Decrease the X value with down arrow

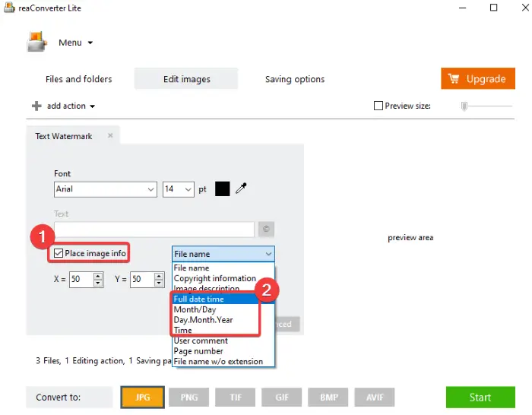(98, 283)
